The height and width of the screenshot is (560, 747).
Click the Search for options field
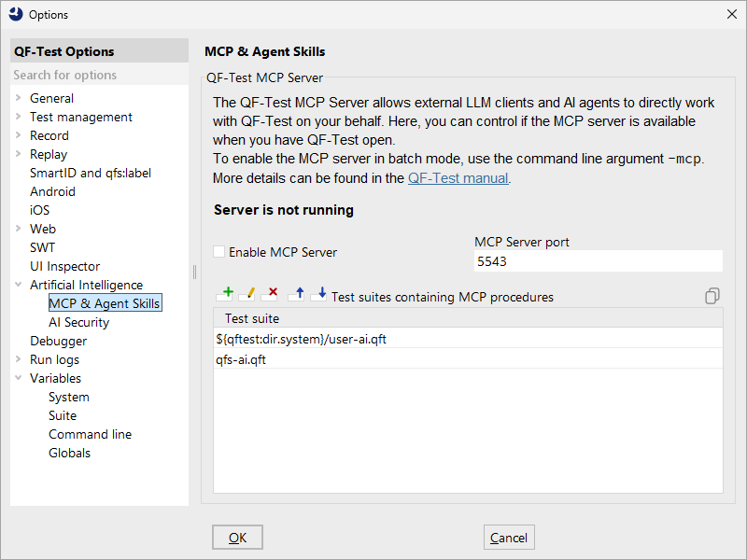pyautogui.click(x=99, y=75)
